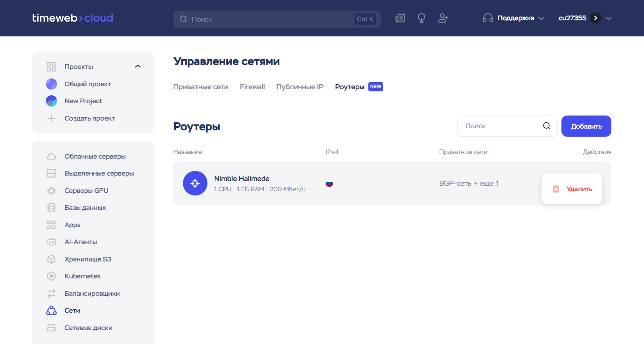Open the Поддержка menu label
644x344 pixels.
(516, 18)
